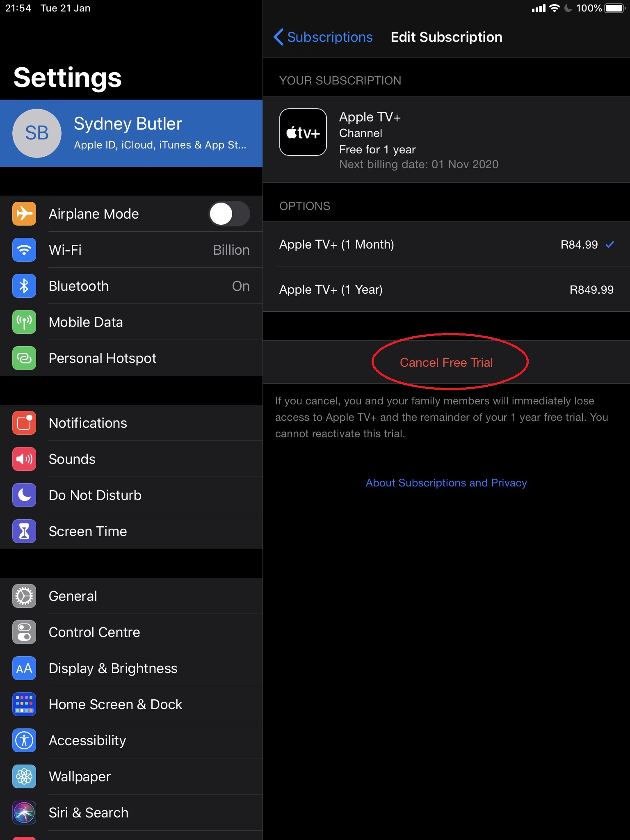The width and height of the screenshot is (630, 840).
Task: Tap the Display & Brightness AA icon
Action: [x=24, y=668]
